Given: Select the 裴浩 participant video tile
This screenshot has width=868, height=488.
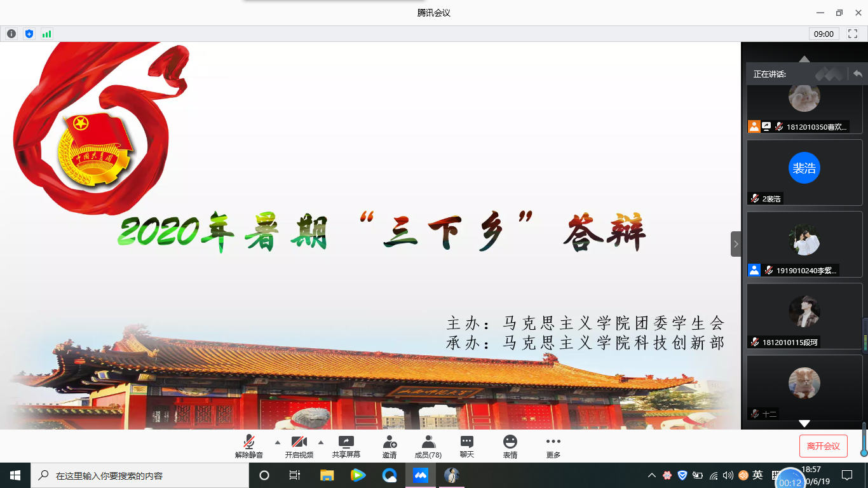Looking at the screenshot, I should 804,172.
